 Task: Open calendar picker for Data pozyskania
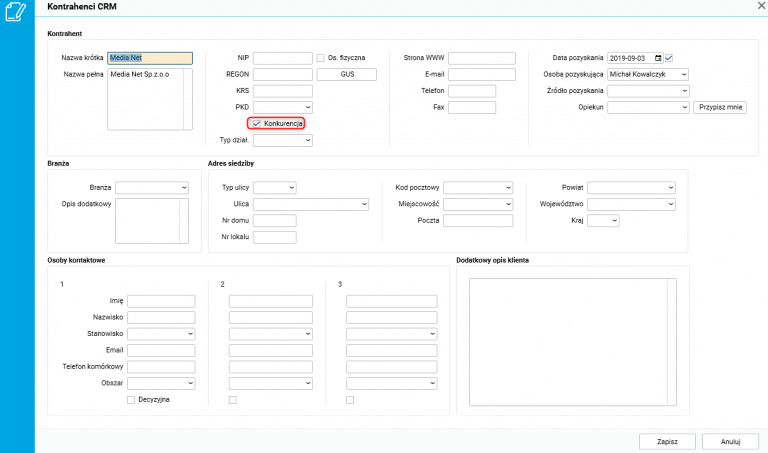point(658,58)
